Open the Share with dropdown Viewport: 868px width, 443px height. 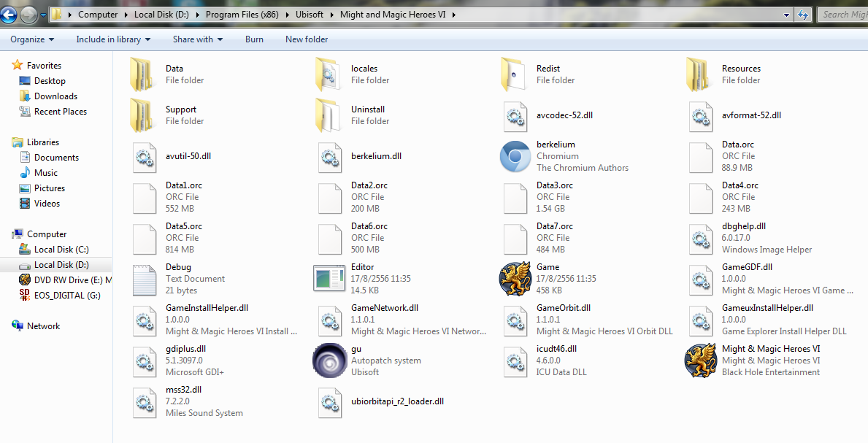click(198, 39)
